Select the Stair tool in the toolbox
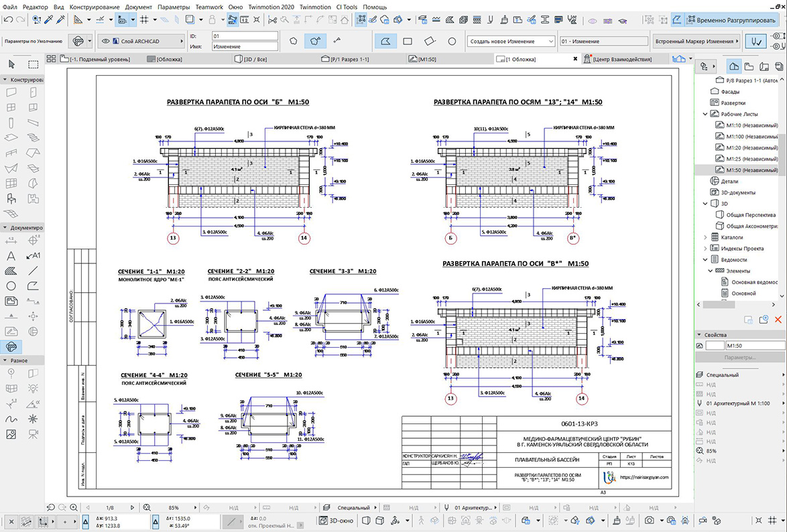Screen dimensions: 787x532 coord(33,137)
